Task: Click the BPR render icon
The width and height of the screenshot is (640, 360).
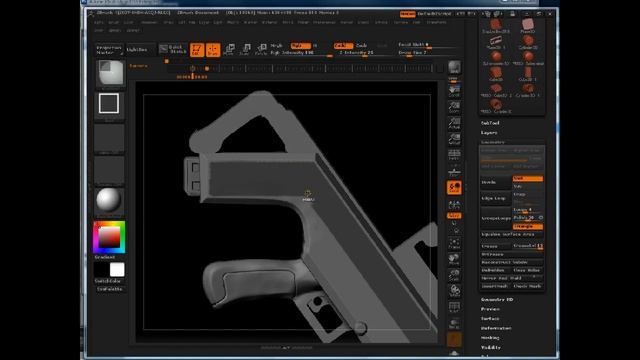Action: point(454,68)
